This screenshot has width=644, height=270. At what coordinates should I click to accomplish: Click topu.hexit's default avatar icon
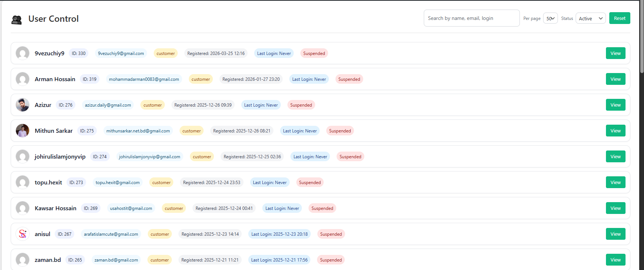pyautogui.click(x=23, y=182)
